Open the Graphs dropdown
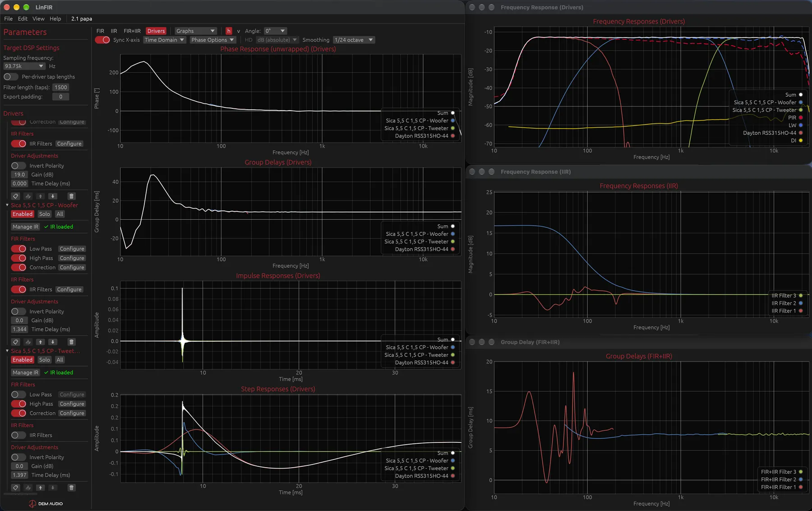This screenshot has width=812, height=511. (195, 31)
